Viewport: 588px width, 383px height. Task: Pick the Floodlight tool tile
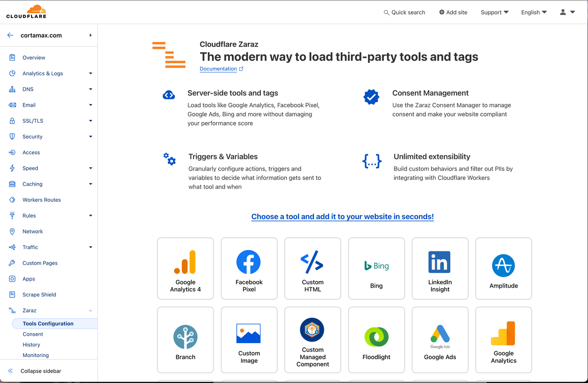[376, 339]
